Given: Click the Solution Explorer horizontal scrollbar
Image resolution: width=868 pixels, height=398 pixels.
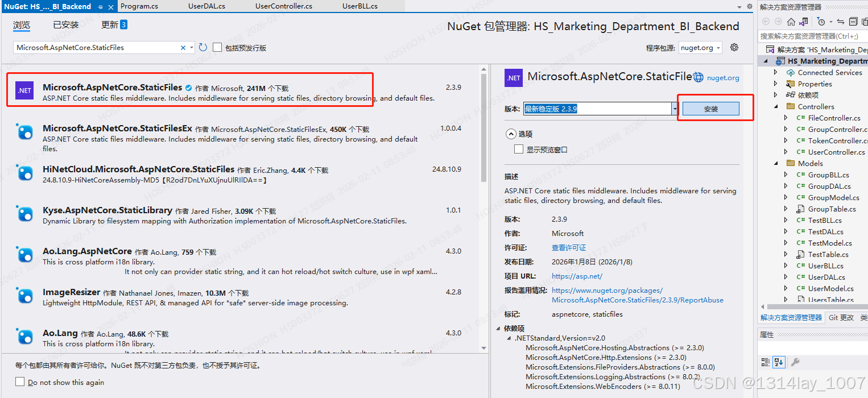Looking at the screenshot, I should tap(816, 307).
